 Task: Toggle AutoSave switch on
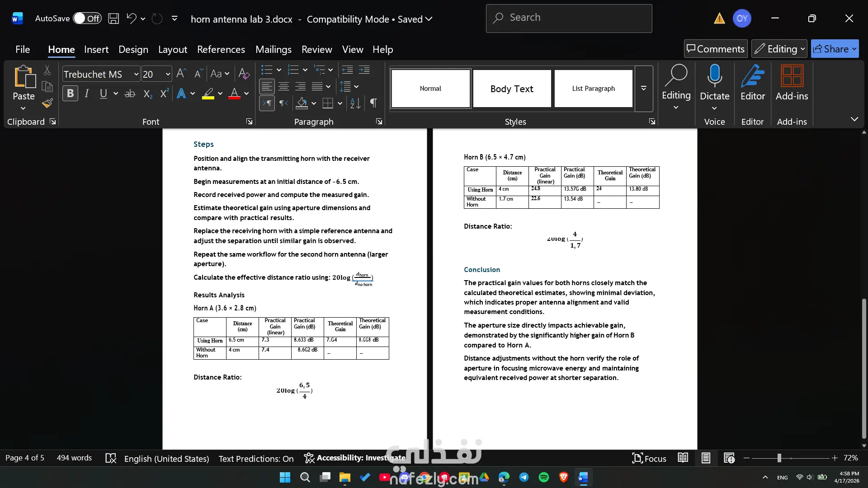point(87,19)
